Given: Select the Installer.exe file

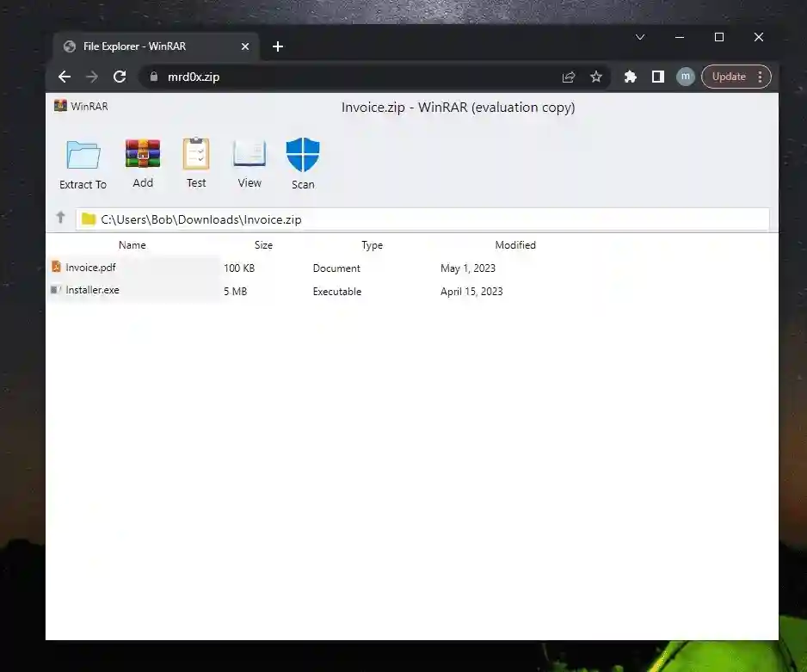Looking at the screenshot, I should [x=92, y=291].
